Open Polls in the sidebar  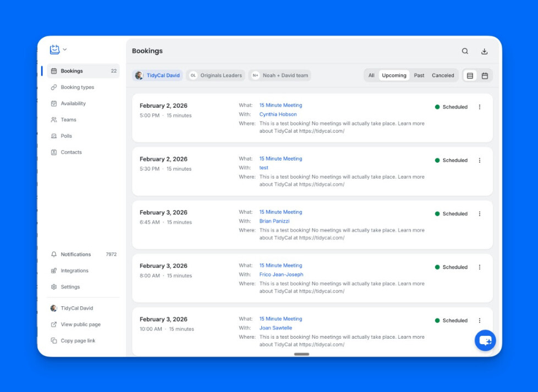pyautogui.click(x=84, y=136)
